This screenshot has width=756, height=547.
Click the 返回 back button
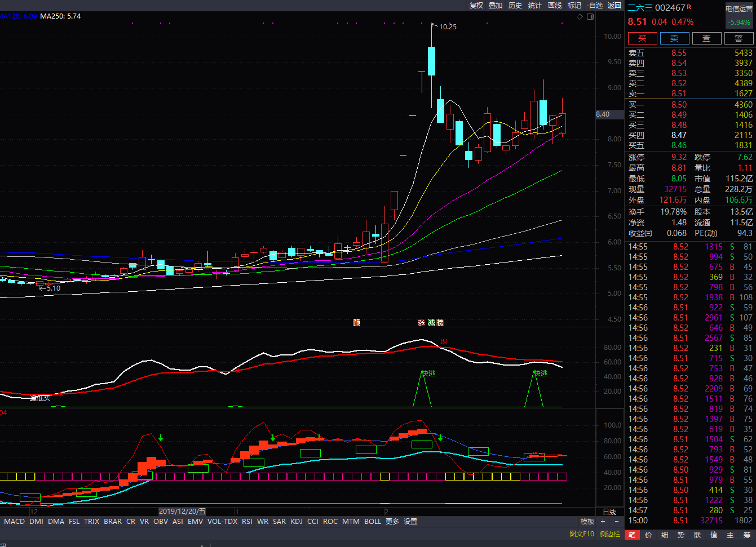(x=614, y=5)
